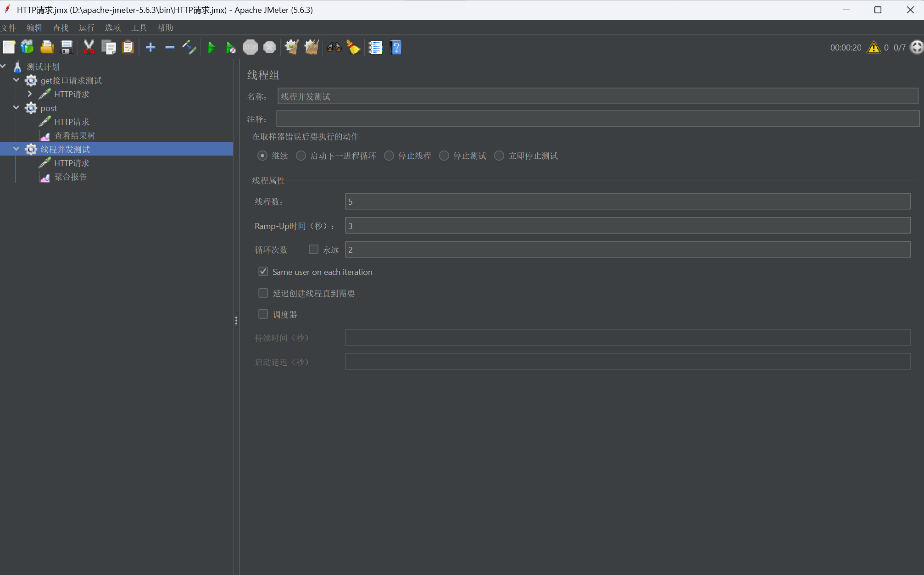Expand HTTP请求 under get接口请求测试
The height and width of the screenshot is (575, 924).
pos(30,94)
